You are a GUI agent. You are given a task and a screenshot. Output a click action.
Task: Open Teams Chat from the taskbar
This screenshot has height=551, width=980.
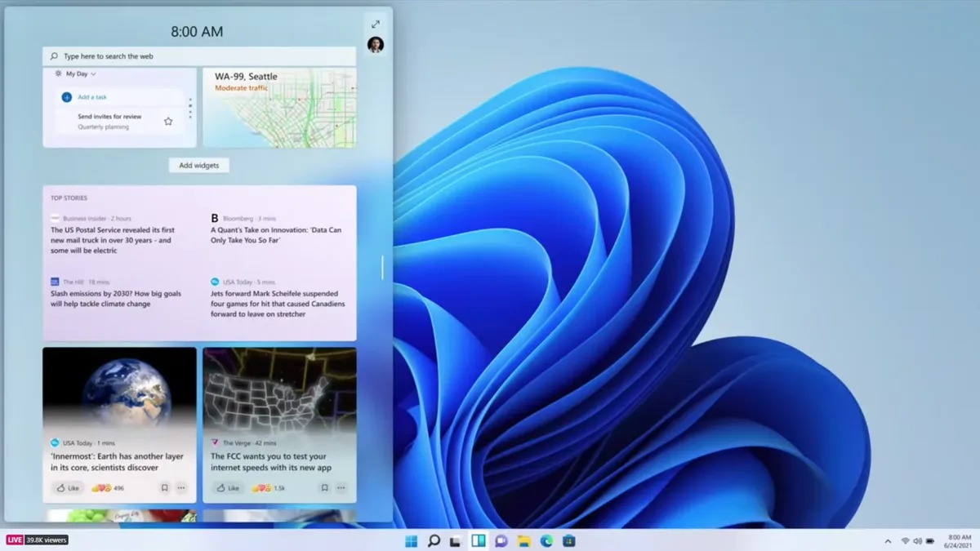(501, 540)
